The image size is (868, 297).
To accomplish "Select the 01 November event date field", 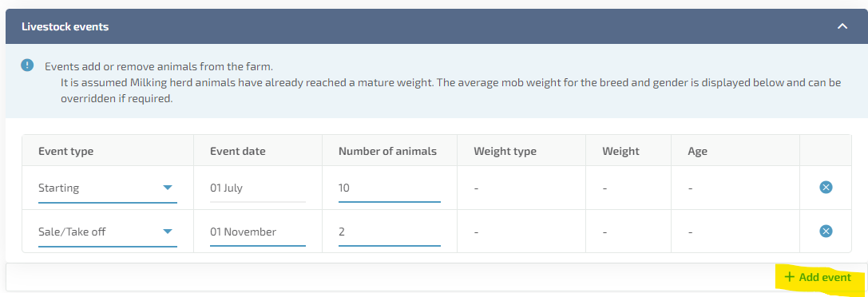I will pos(258,232).
